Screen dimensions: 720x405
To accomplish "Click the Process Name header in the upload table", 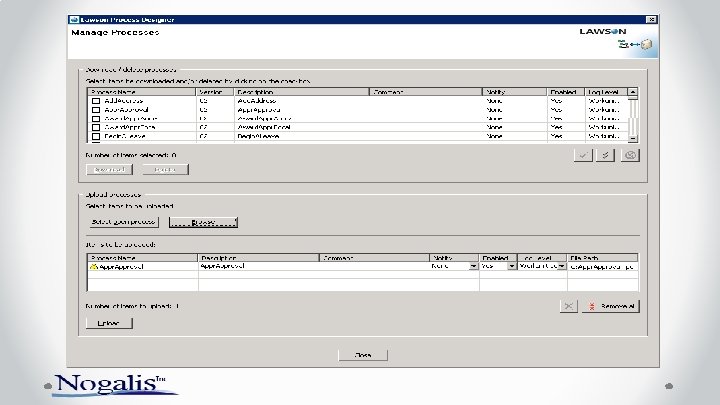I will pyautogui.click(x=142, y=258).
